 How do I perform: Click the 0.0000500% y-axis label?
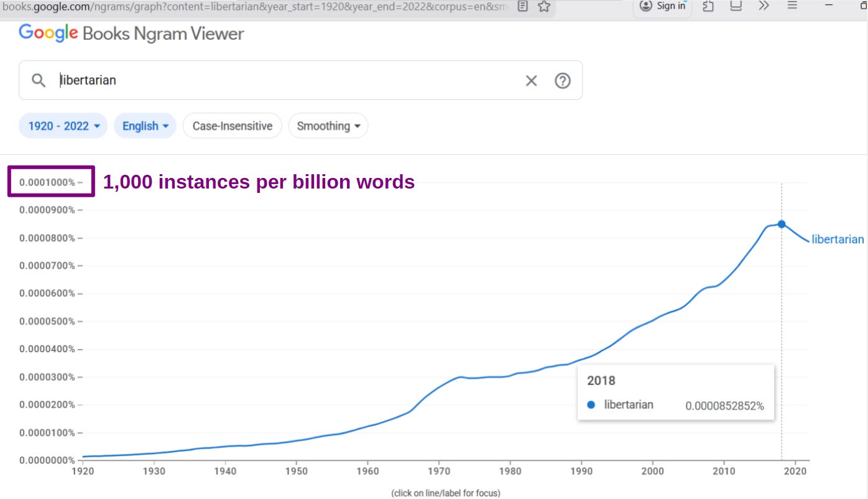[47, 321]
